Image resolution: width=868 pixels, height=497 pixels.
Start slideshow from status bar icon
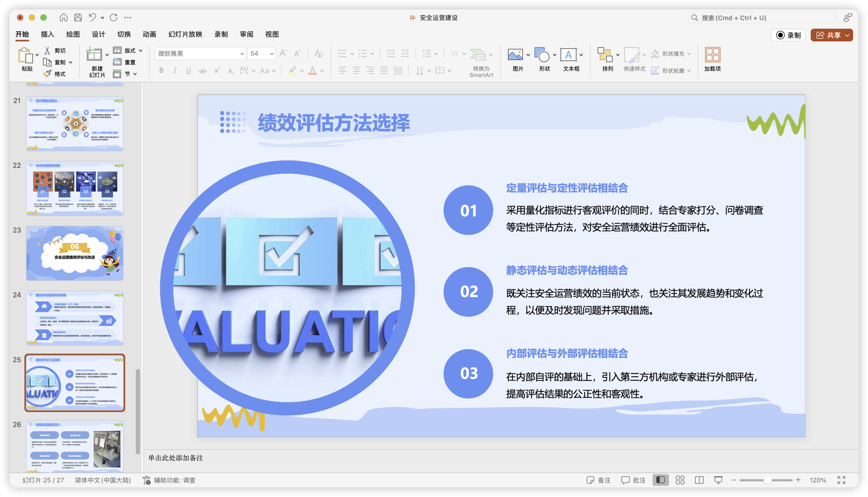coord(718,480)
